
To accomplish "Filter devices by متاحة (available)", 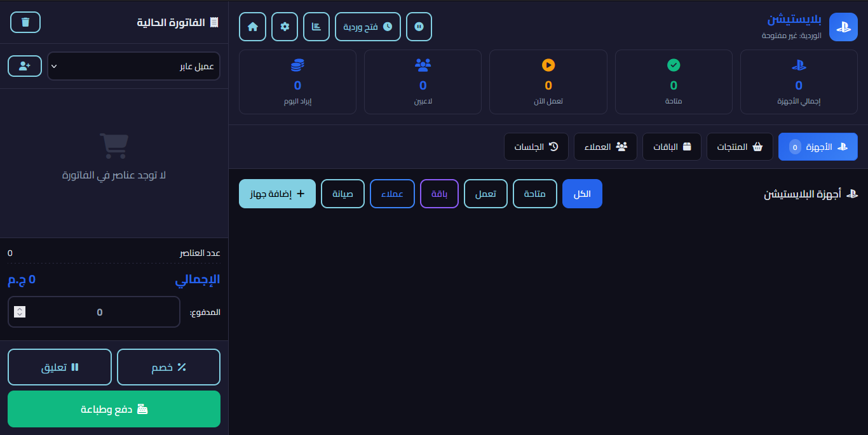I will (x=534, y=194).
